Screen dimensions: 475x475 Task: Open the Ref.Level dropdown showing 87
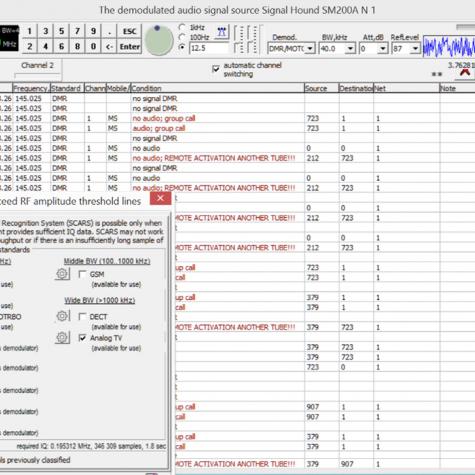click(x=406, y=49)
